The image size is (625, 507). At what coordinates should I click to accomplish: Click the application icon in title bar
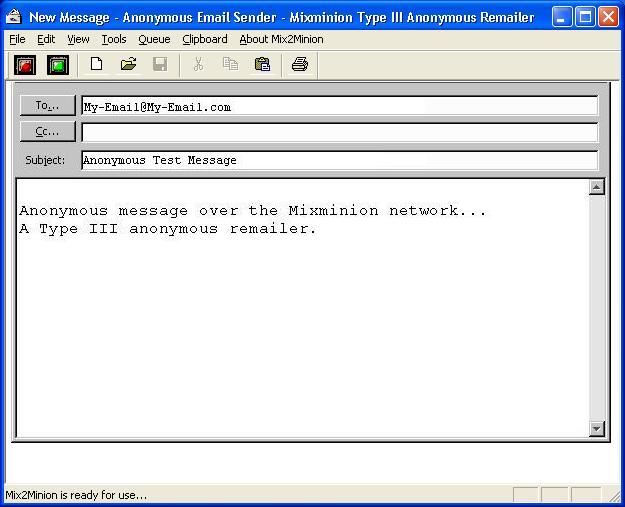click(x=14, y=16)
